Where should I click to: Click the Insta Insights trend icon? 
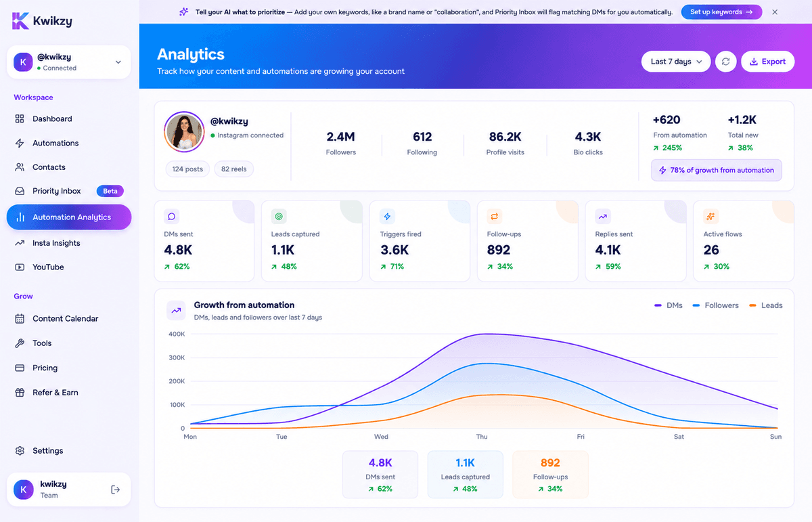point(20,243)
